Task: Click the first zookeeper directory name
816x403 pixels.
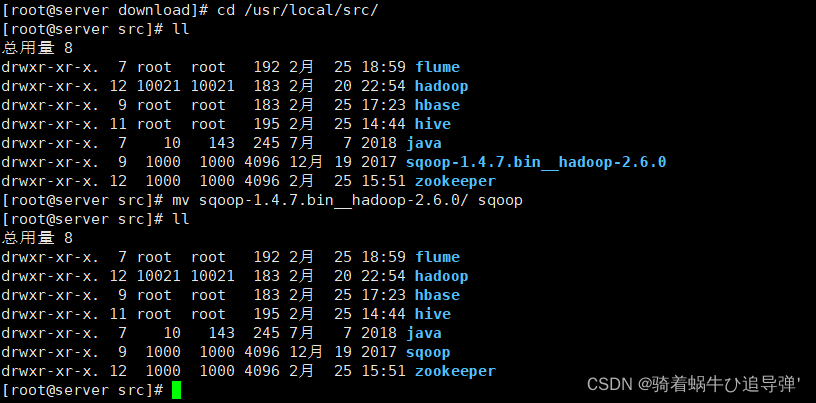Action: (455, 181)
